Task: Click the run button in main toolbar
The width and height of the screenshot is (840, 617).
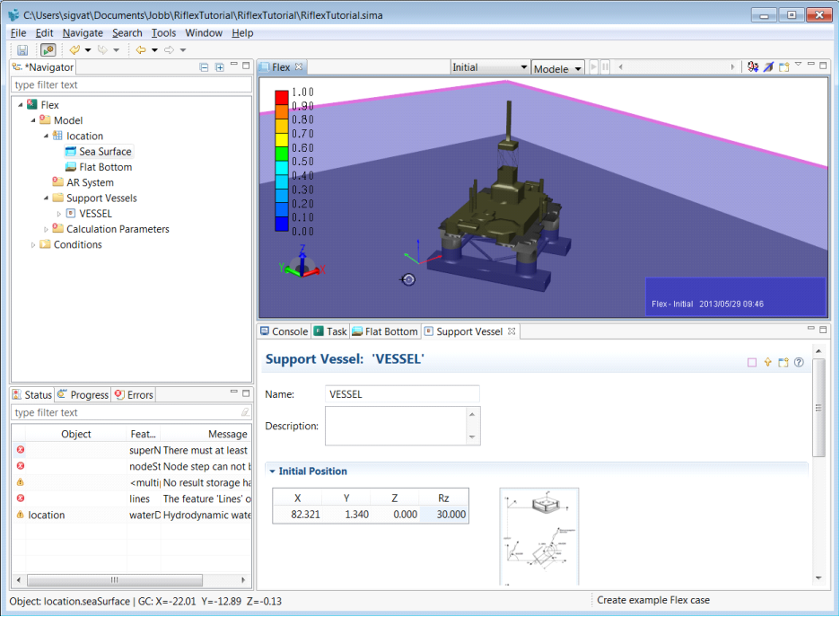Action: point(48,50)
